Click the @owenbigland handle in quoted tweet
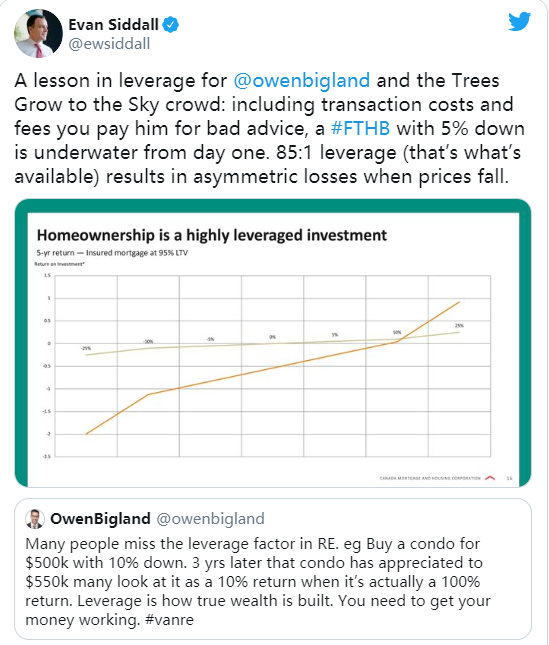Screen dimensions: 549x645 click(210, 519)
